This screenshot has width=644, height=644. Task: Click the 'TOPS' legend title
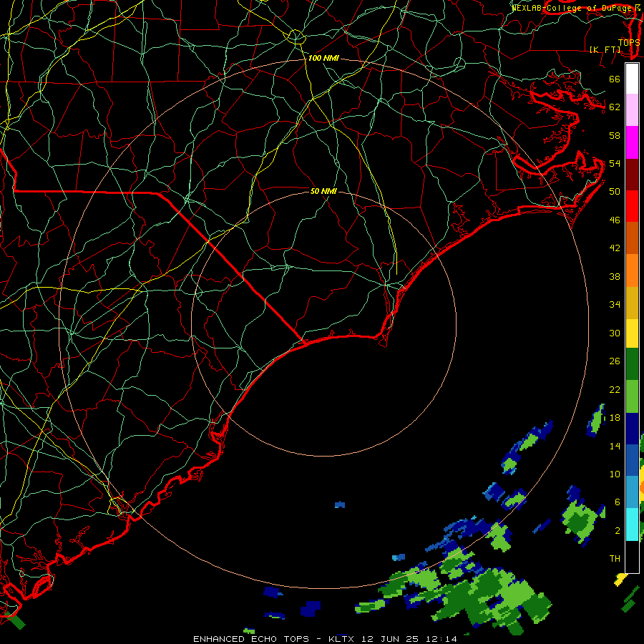(629, 42)
